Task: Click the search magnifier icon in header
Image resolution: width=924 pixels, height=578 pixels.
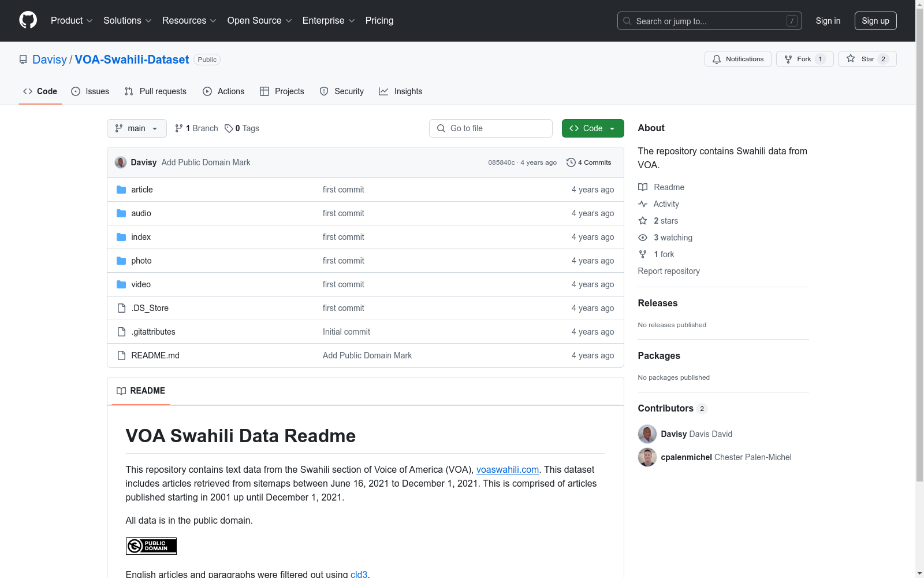Action: point(627,21)
